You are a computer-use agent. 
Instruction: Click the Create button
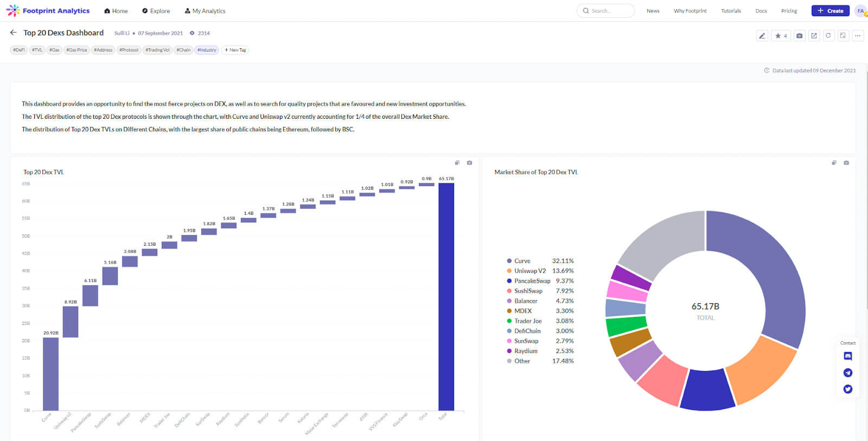(831, 11)
